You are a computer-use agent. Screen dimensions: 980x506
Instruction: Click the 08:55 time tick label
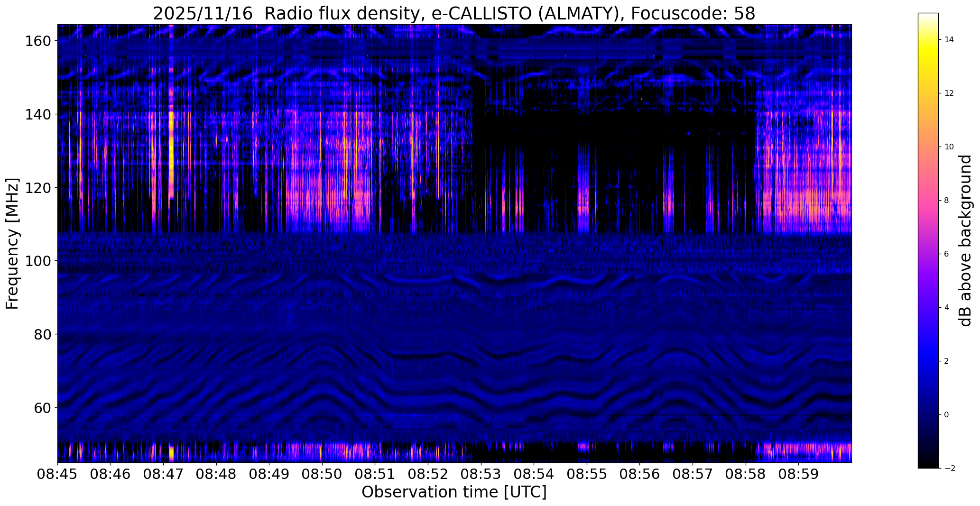[x=587, y=475]
